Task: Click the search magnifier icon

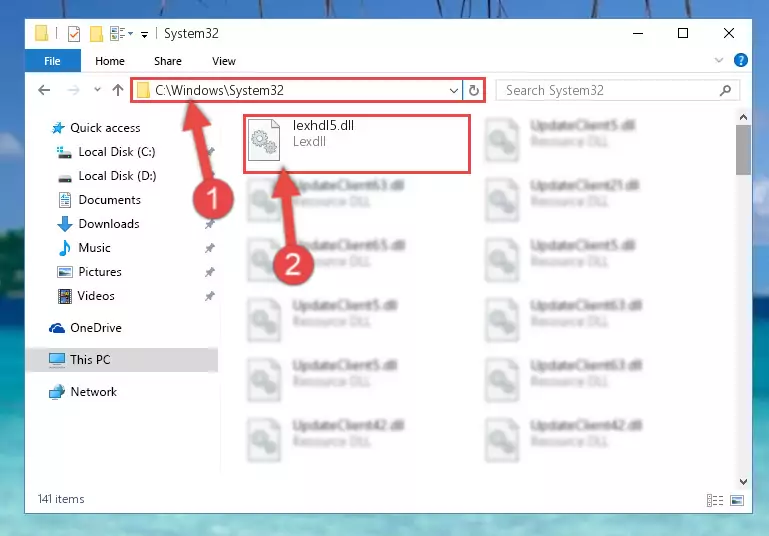Action: click(x=725, y=90)
